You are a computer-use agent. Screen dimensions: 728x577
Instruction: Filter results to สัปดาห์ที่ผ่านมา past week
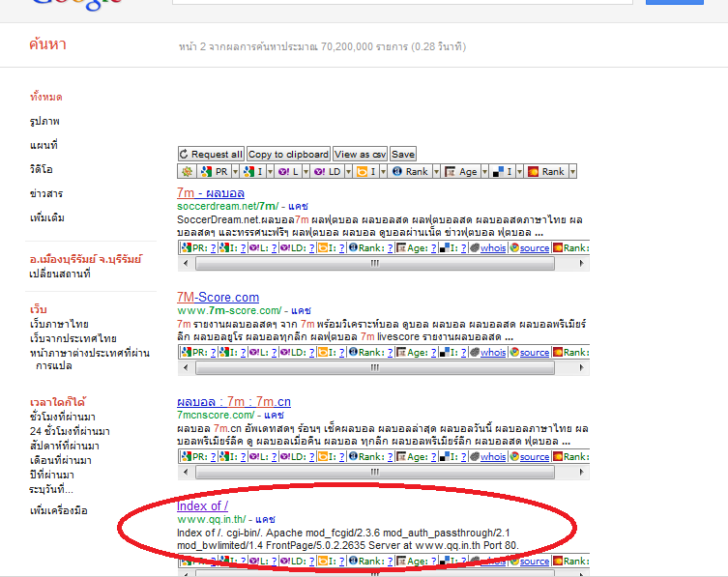[x=65, y=447]
